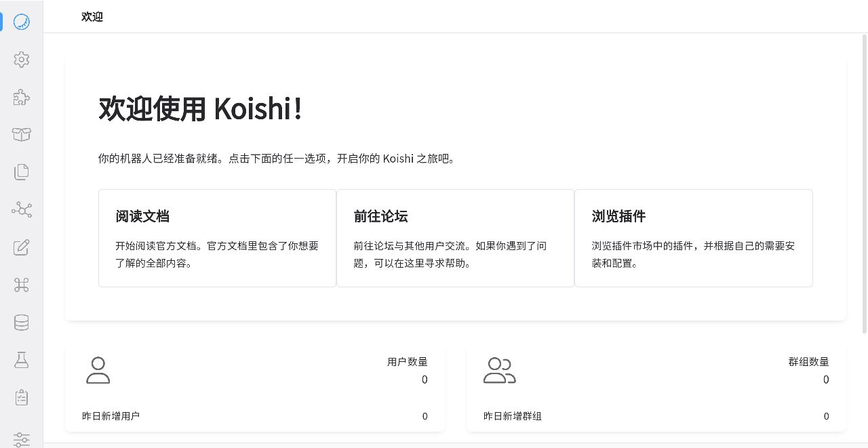The image size is (868, 448).
Task: Open the network graph icon in sidebar
Action: [x=22, y=209]
